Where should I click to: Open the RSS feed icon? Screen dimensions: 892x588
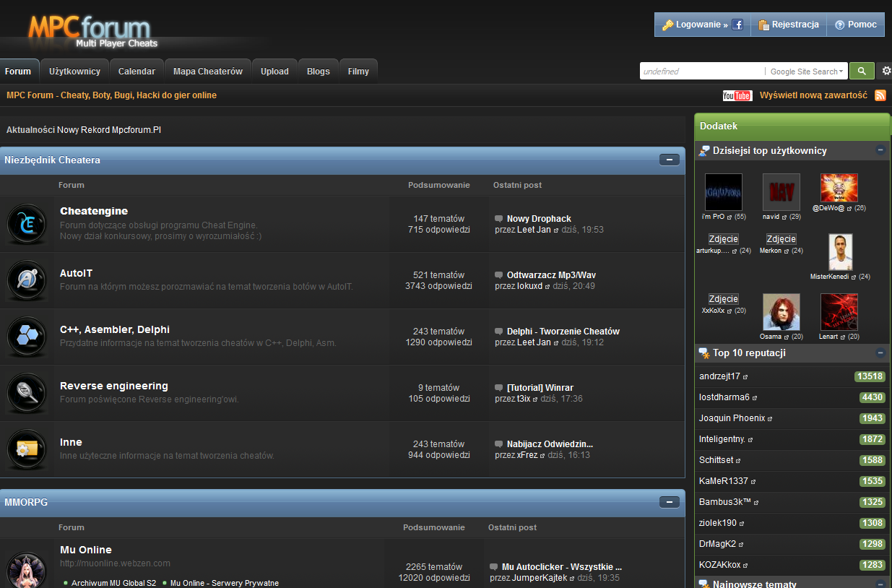pyautogui.click(x=880, y=95)
